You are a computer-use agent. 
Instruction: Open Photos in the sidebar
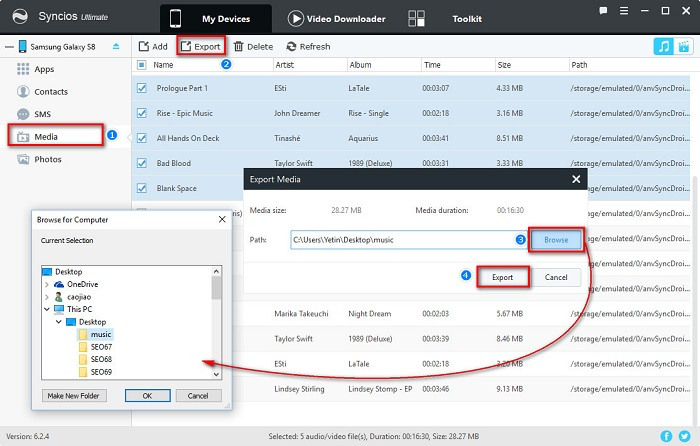[48, 159]
